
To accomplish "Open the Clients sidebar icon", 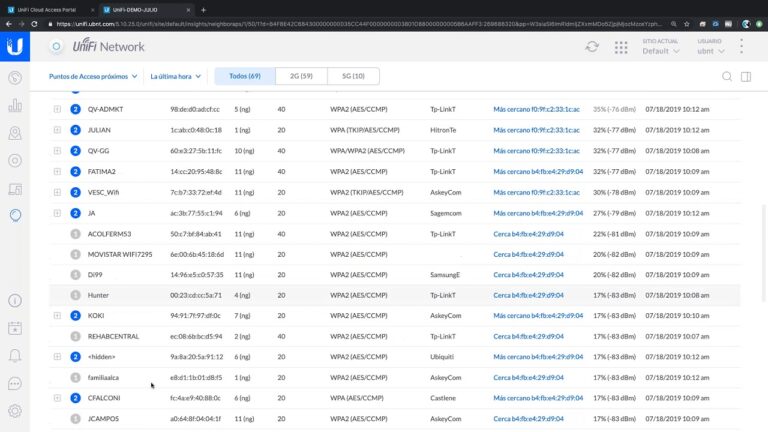I will point(15,189).
